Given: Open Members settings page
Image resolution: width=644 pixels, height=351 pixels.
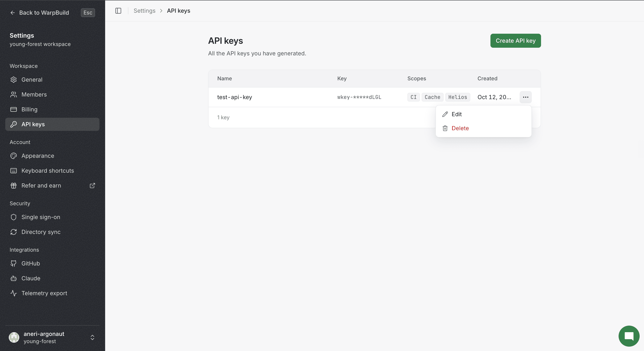Looking at the screenshot, I should pos(52,95).
